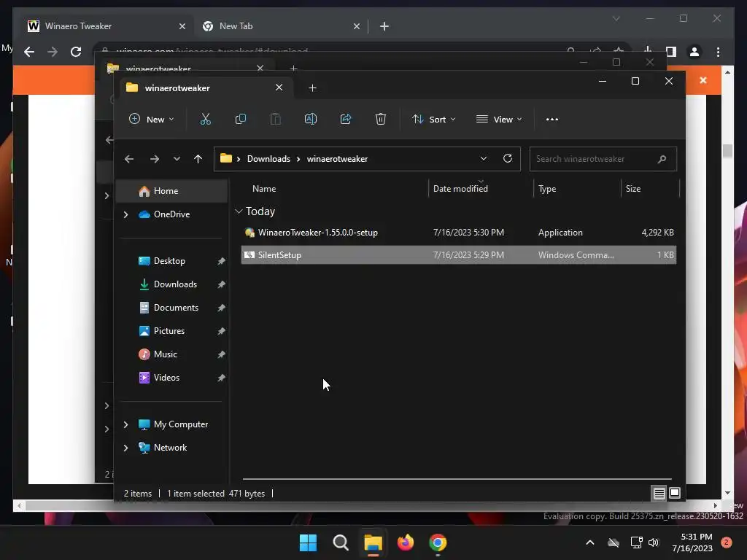The image size is (747, 560).
Task: Click the Share icon in the toolbar
Action: [x=346, y=119]
